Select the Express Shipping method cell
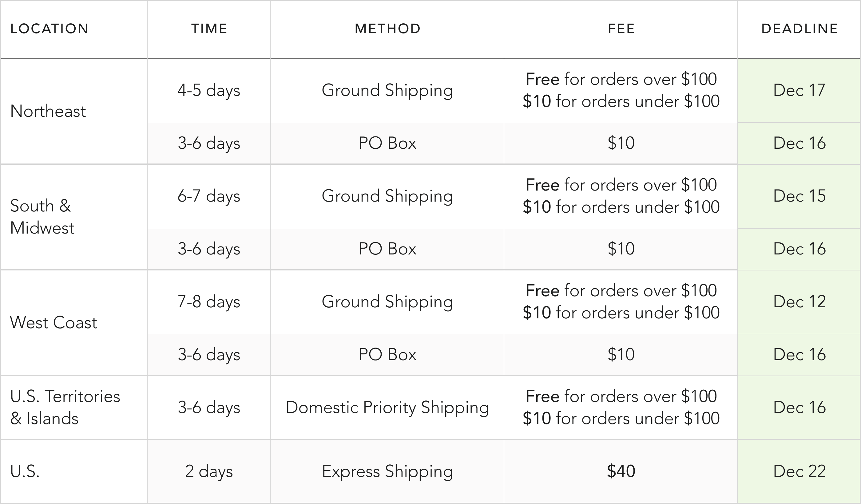The image size is (861, 504). [387, 471]
